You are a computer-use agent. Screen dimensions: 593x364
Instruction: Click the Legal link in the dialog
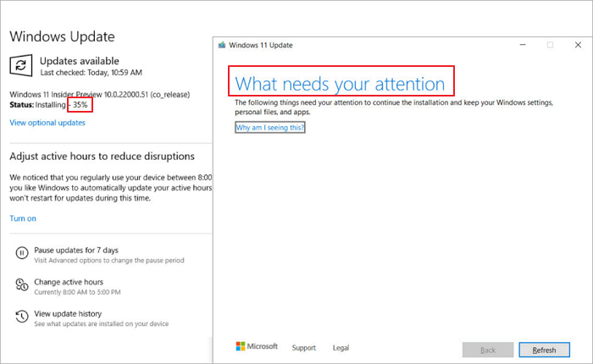tap(341, 348)
